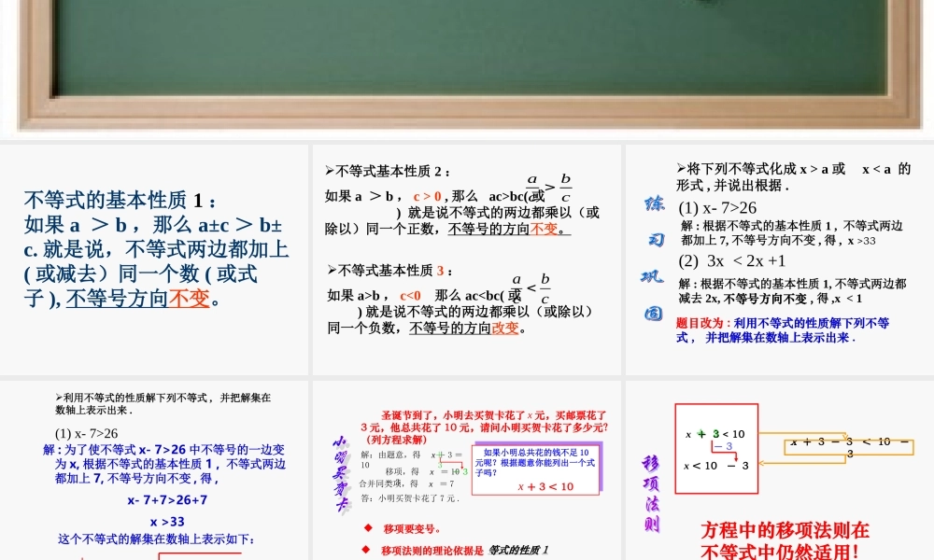The image size is (934, 560).
Task: Click the red diamond bullet beside 移项法则的理论依据
Action: tap(369, 550)
